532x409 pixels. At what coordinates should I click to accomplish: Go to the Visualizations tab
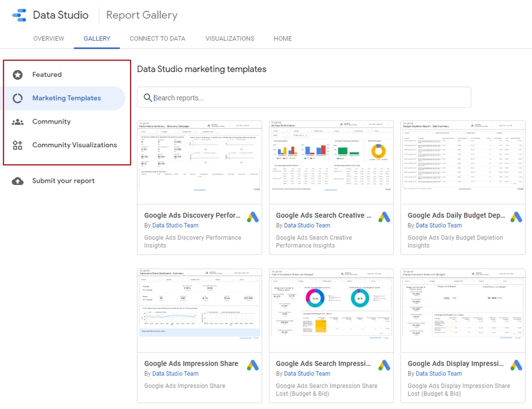[230, 38]
